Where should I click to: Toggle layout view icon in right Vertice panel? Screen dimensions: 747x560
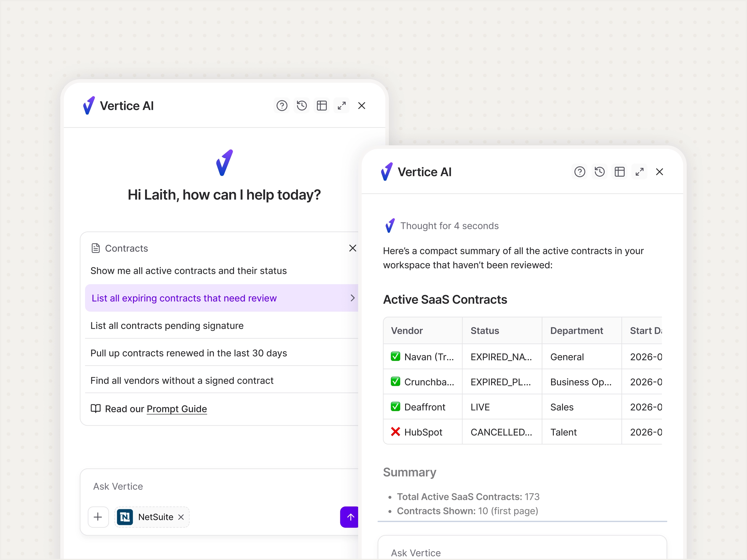pos(619,172)
